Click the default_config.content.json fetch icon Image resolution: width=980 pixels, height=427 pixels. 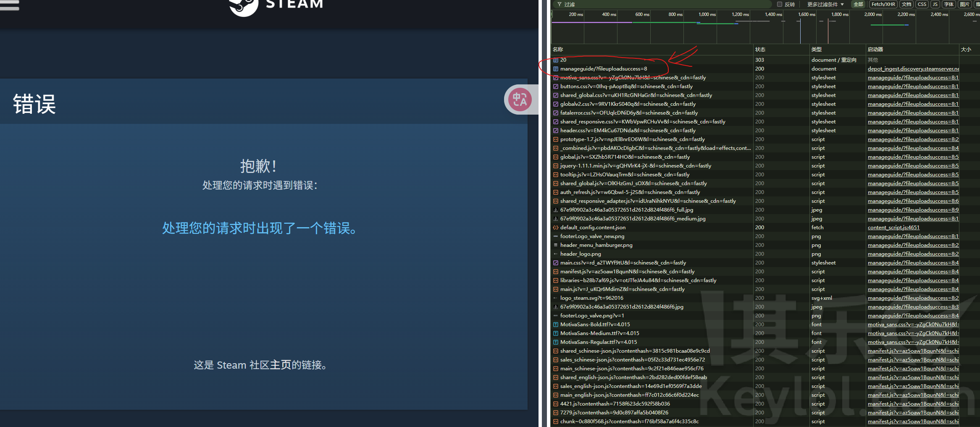[x=556, y=228]
